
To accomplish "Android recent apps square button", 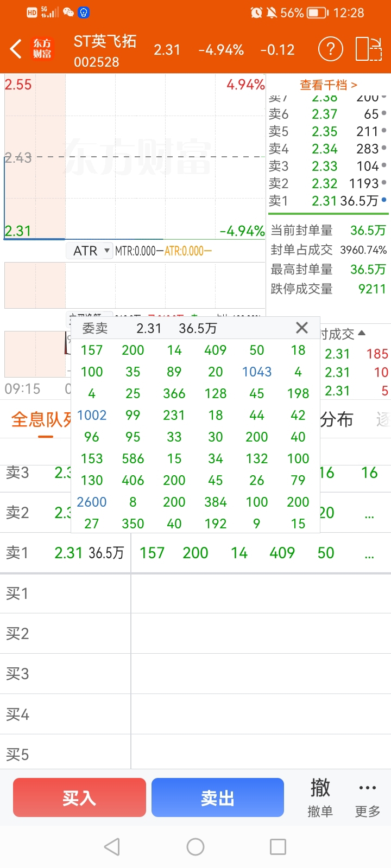I will point(278,846).
